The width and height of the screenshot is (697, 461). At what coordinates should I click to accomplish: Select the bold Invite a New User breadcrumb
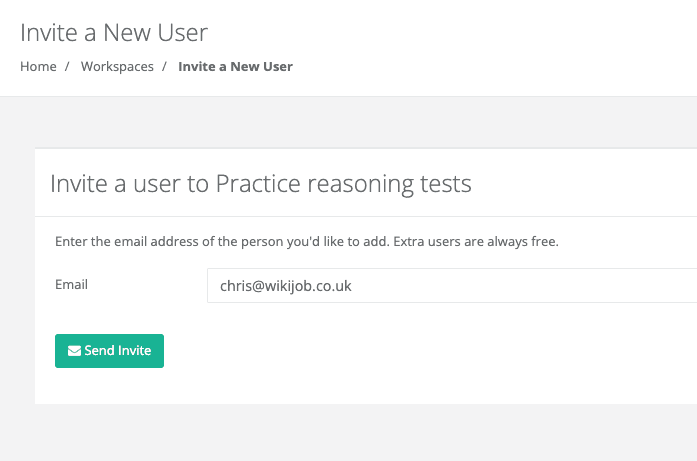coord(235,67)
